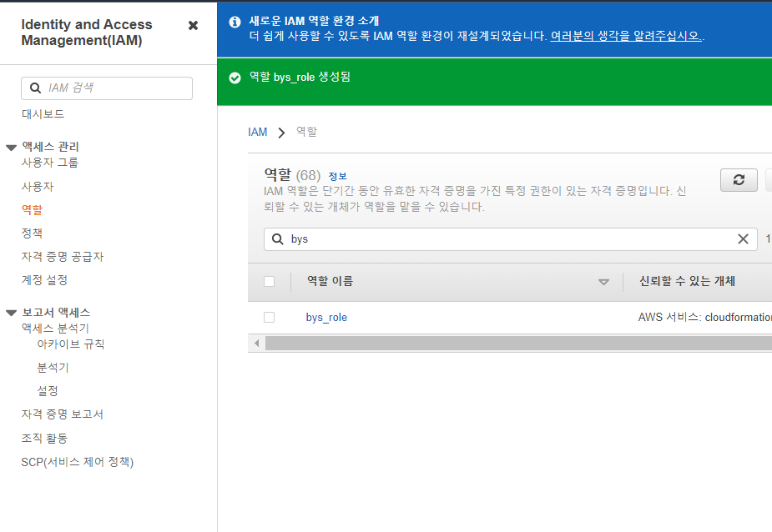Click the info icon in blue banner

point(235,22)
